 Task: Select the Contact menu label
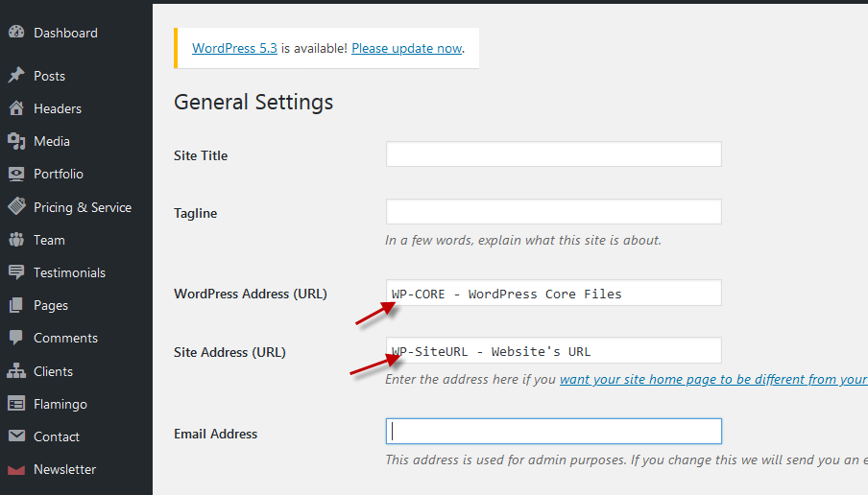57,436
